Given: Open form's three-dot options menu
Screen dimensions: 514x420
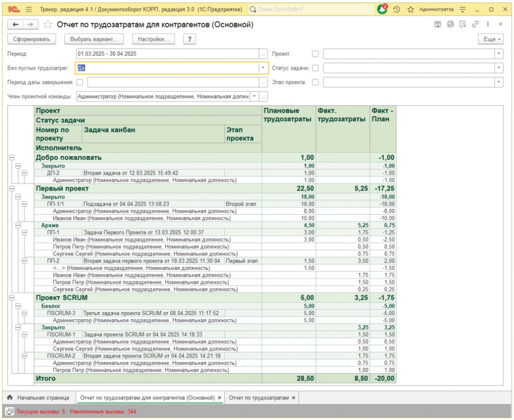Looking at the screenshot, I should [x=488, y=24].
